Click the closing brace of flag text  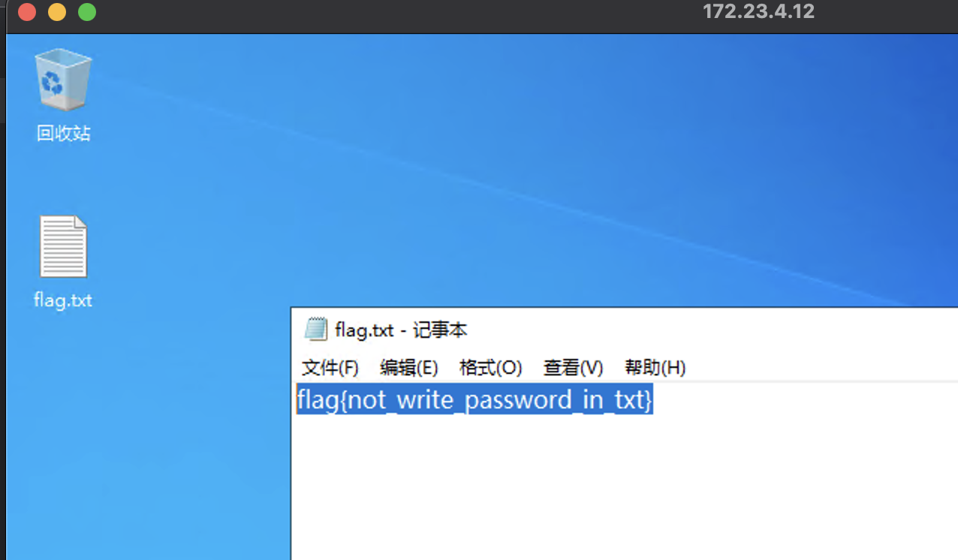tap(649, 400)
